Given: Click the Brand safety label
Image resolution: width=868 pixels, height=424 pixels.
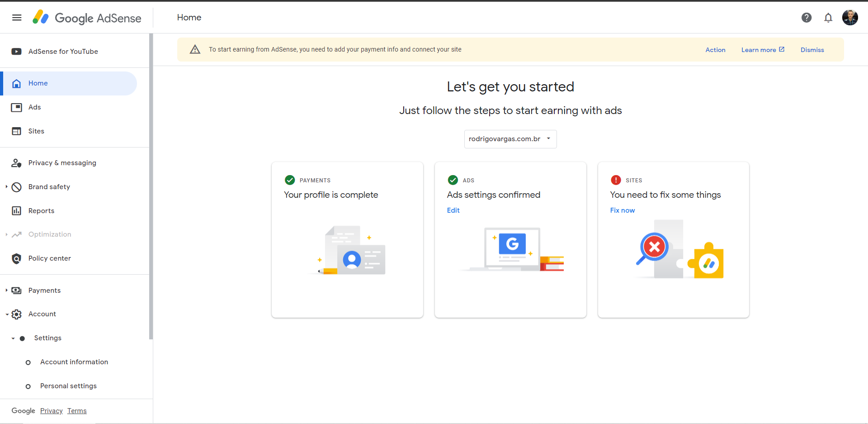Looking at the screenshot, I should 49,187.
